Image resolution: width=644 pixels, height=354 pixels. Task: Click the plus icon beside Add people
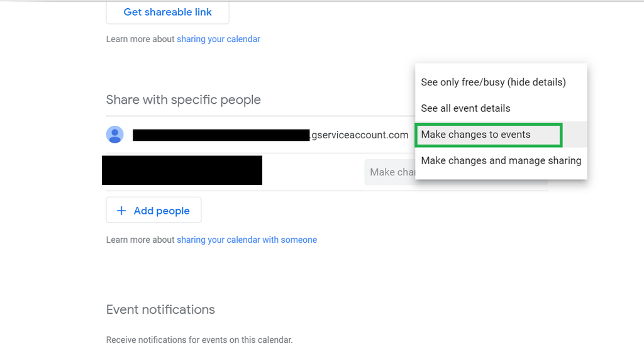coord(121,211)
